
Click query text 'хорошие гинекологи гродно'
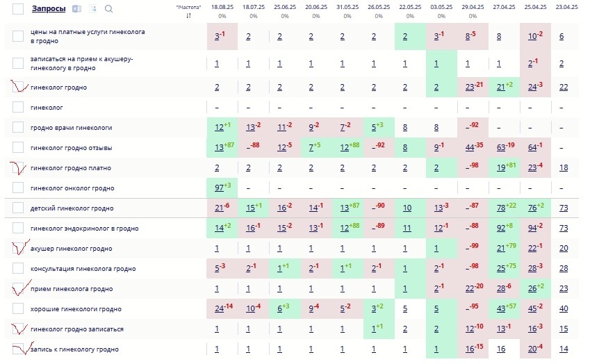click(76, 309)
